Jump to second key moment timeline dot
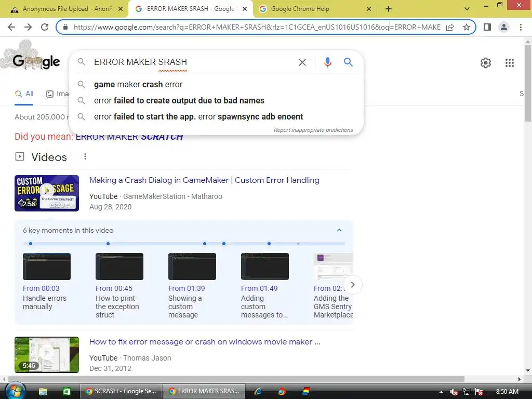 coord(108,244)
